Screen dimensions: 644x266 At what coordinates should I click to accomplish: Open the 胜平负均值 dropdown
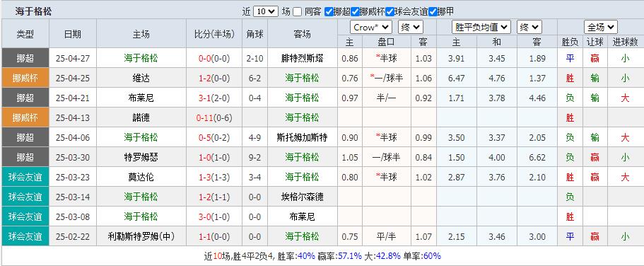(x=481, y=27)
